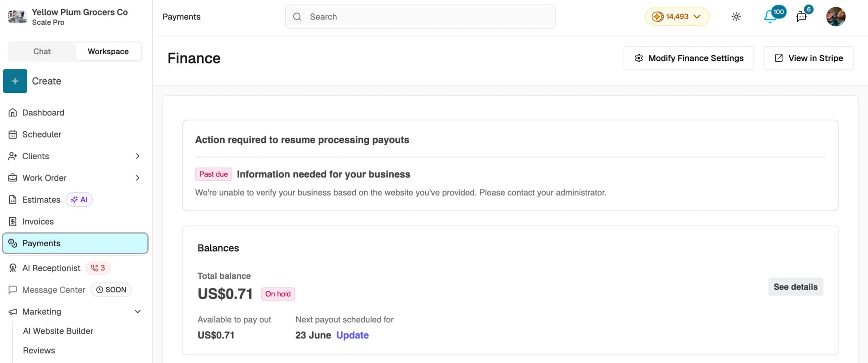Screen dimensions: 868x363
Task: Click the Payments coins icon
Action: click(x=13, y=243)
